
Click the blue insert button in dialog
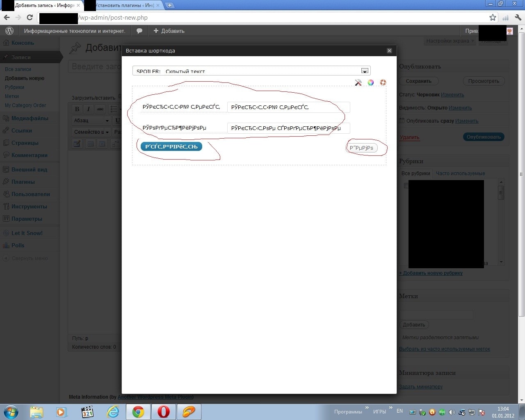(171, 146)
